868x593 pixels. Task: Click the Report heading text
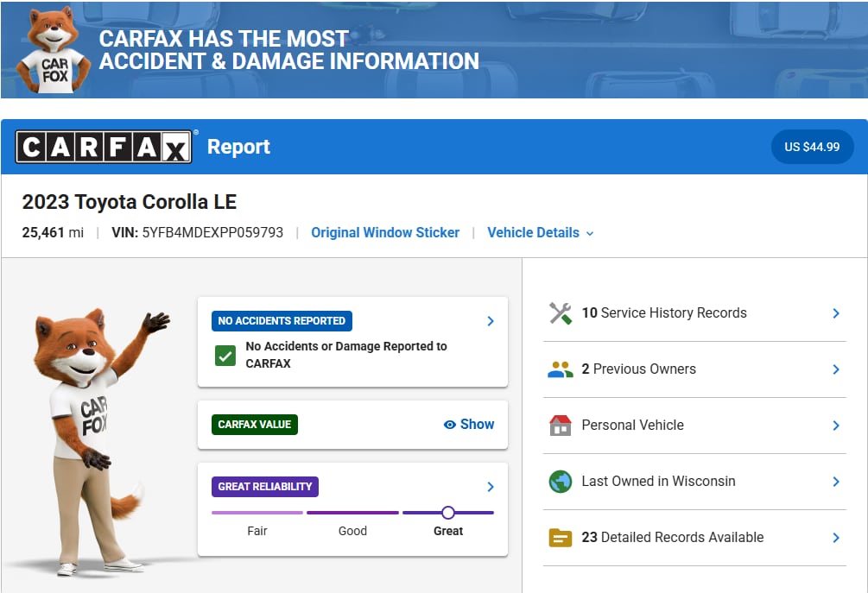238,147
